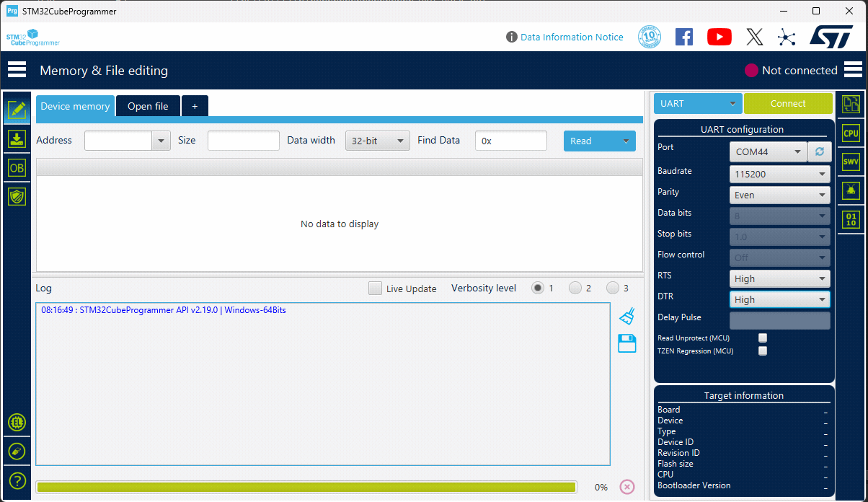Open the secure programming shield panel

pyautogui.click(x=17, y=196)
